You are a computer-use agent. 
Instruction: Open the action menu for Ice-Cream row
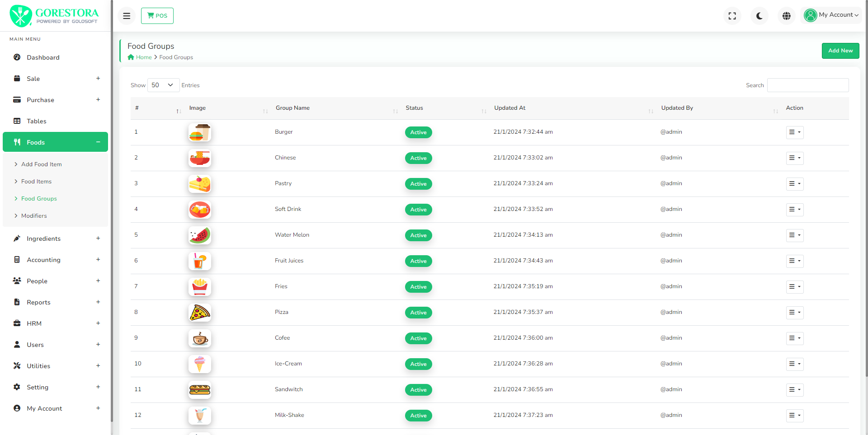[x=795, y=364]
